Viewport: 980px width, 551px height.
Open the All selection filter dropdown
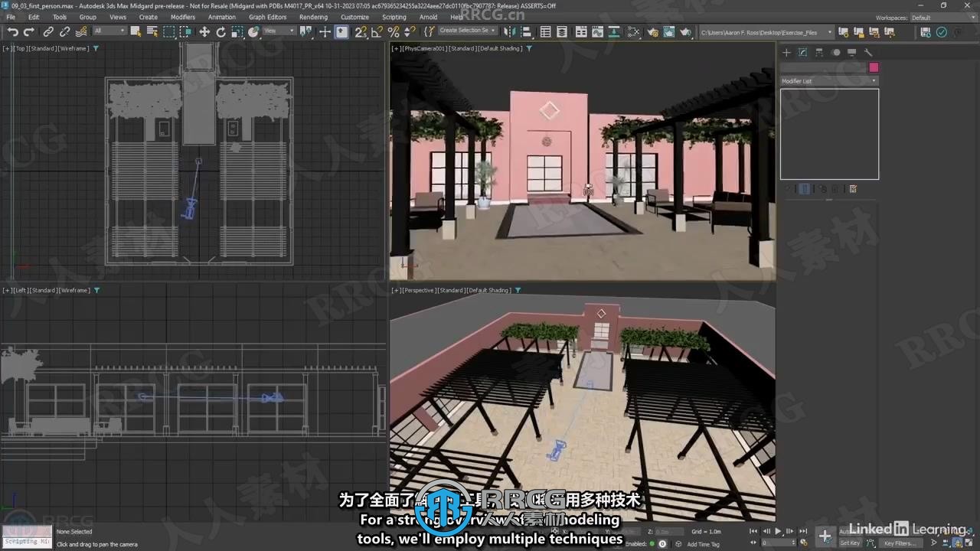109,31
